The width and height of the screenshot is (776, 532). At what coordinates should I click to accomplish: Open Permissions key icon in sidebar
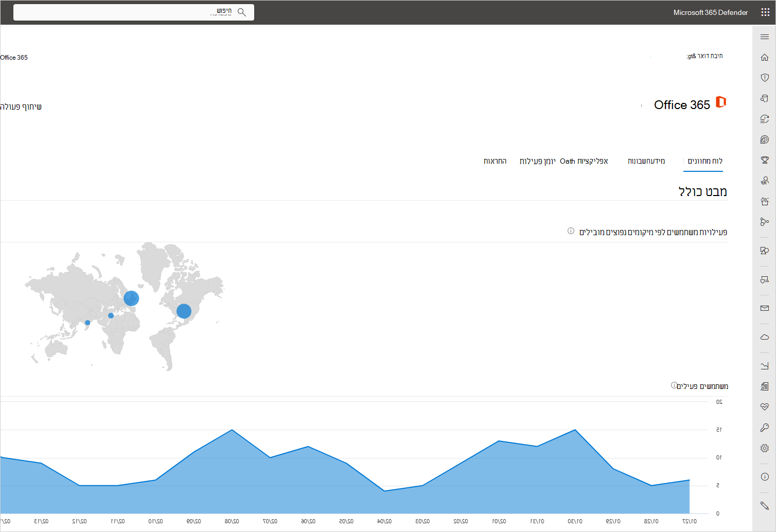(x=765, y=428)
